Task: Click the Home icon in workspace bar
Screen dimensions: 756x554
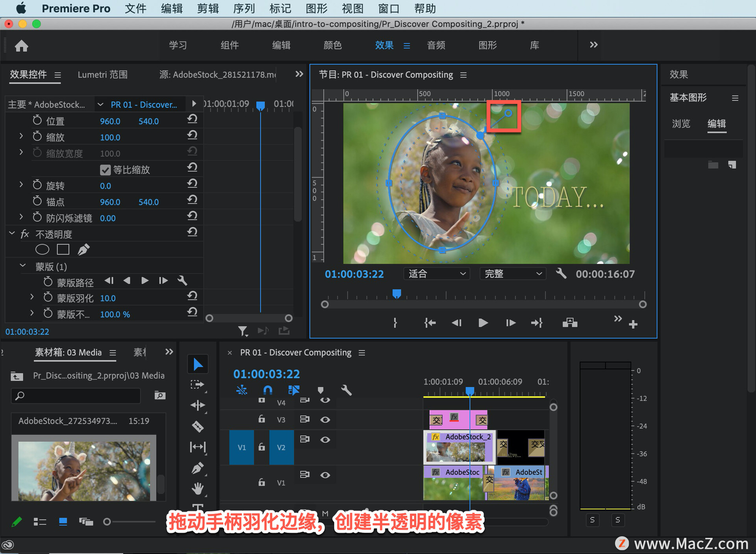Action: 21,46
